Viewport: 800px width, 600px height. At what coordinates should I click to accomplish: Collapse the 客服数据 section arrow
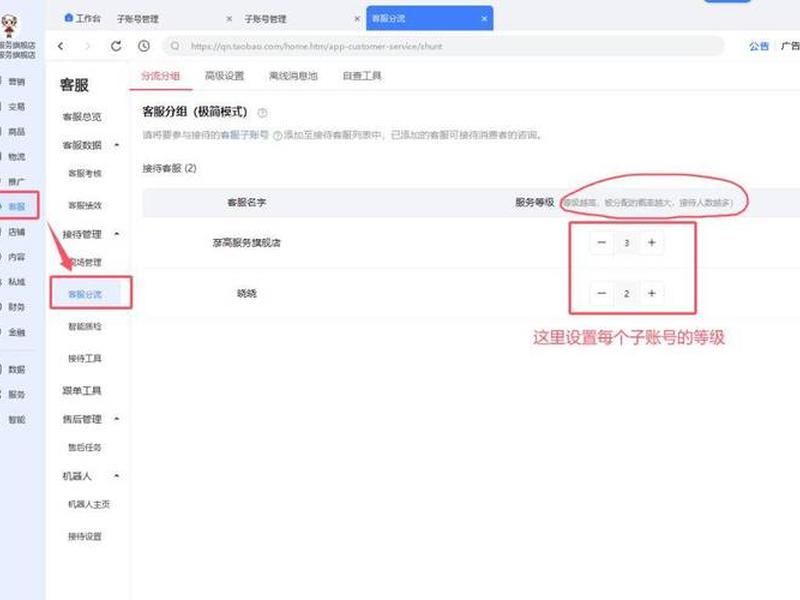(117, 145)
